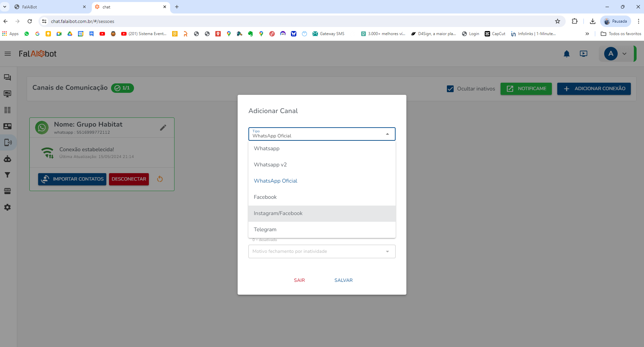Select the Whatsapp option
This screenshot has height=347, width=644.
click(x=322, y=149)
